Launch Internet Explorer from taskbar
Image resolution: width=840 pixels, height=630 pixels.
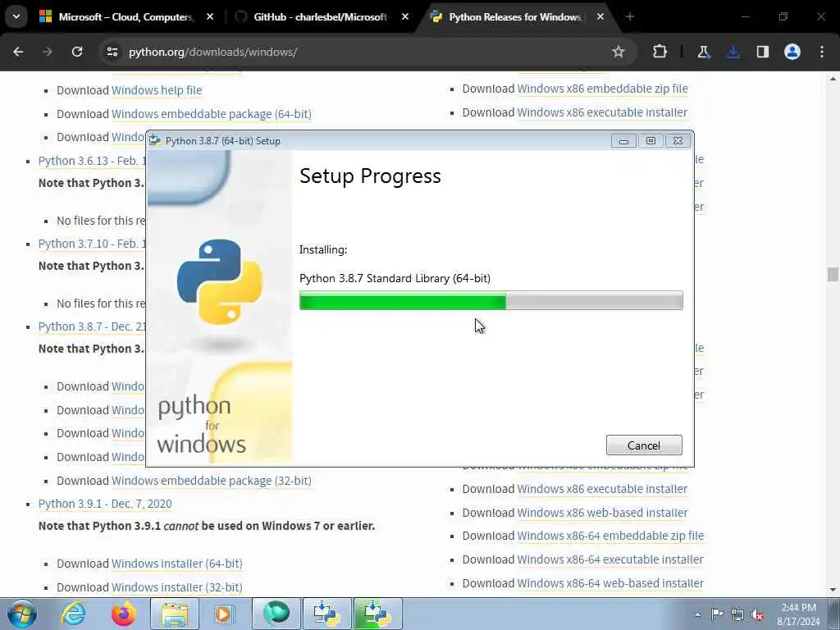(73, 614)
